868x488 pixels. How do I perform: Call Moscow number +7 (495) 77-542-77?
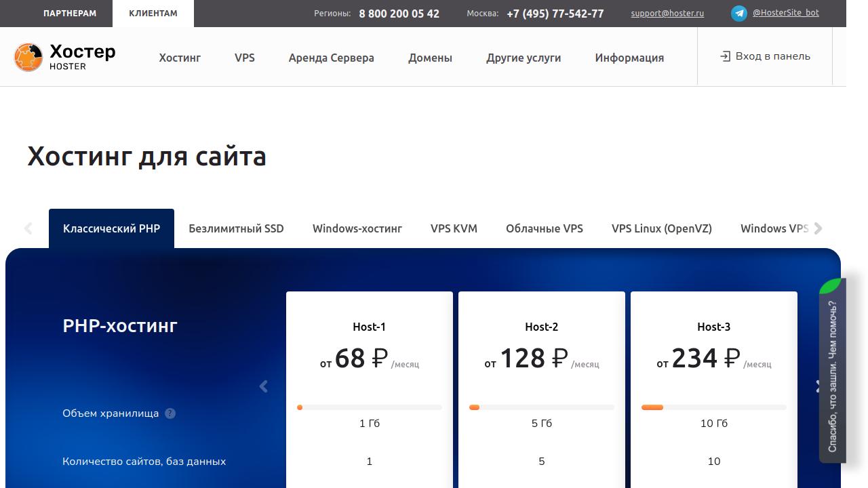tap(555, 14)
